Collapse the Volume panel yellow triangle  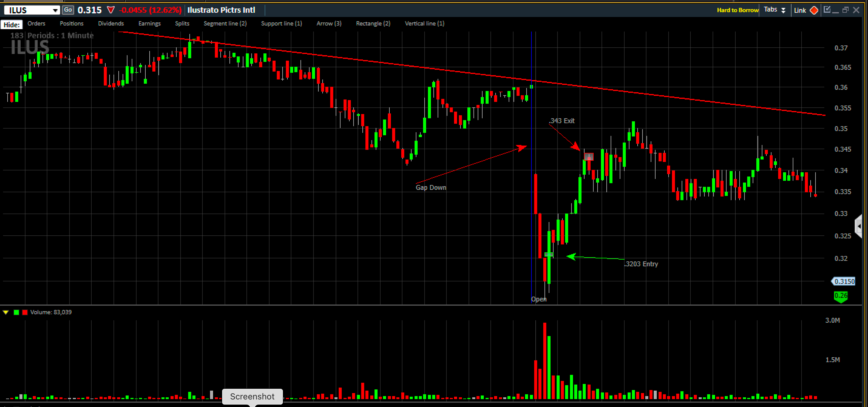coord(6,312)
